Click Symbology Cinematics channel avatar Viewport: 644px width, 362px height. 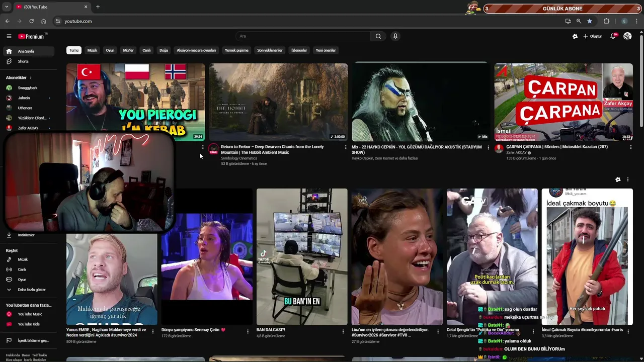coord(213,150)
